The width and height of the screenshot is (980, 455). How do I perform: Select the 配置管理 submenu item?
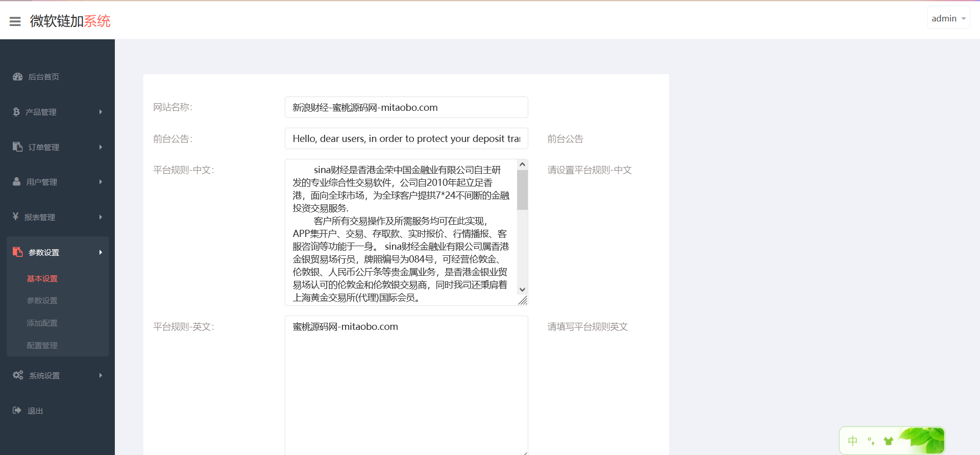42,345
